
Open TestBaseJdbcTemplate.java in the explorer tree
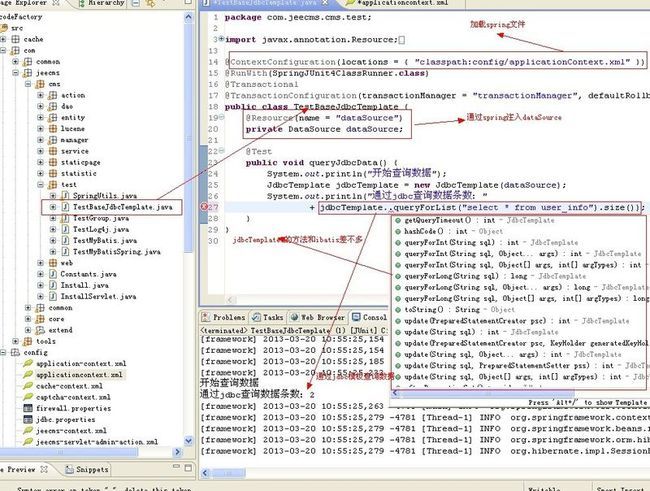click(x=122, y=207)
